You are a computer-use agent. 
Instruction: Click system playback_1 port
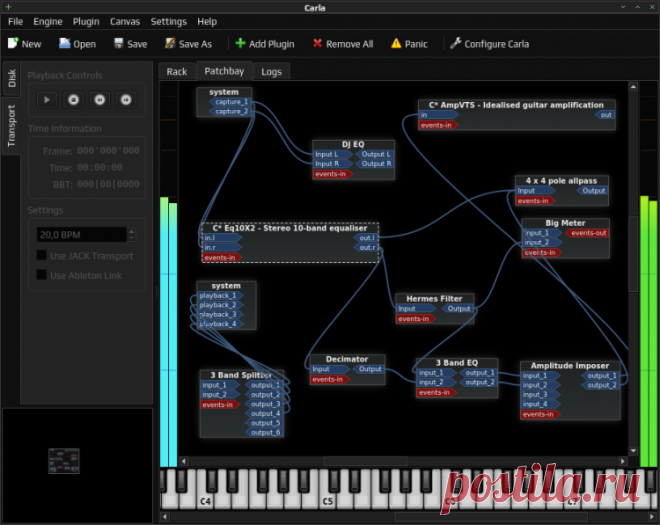click(x=220, y=296)
